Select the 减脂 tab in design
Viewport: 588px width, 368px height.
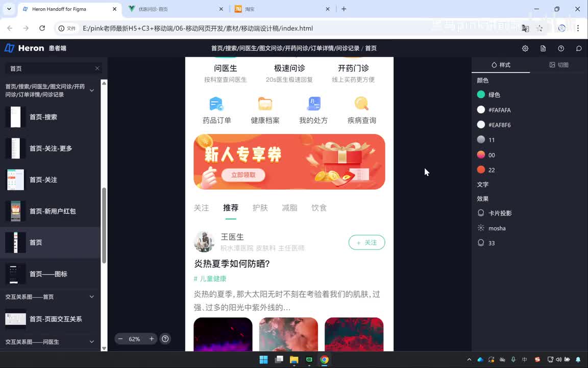289,208
